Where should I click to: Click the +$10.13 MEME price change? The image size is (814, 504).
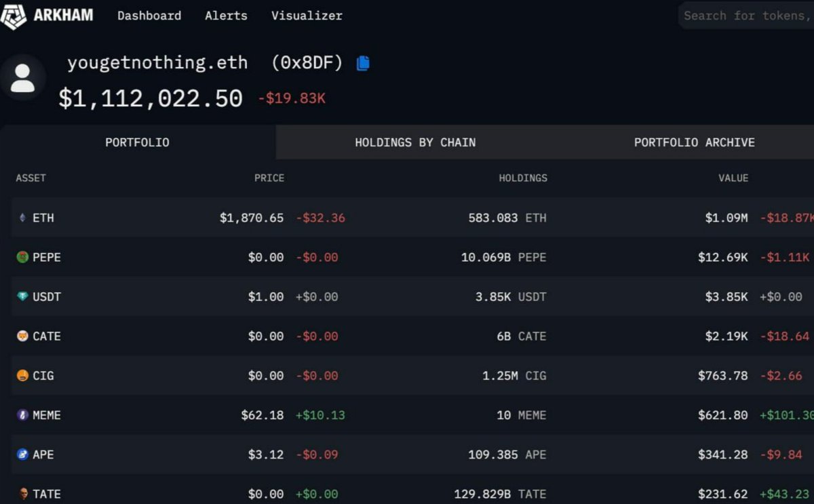pos(320,414)
